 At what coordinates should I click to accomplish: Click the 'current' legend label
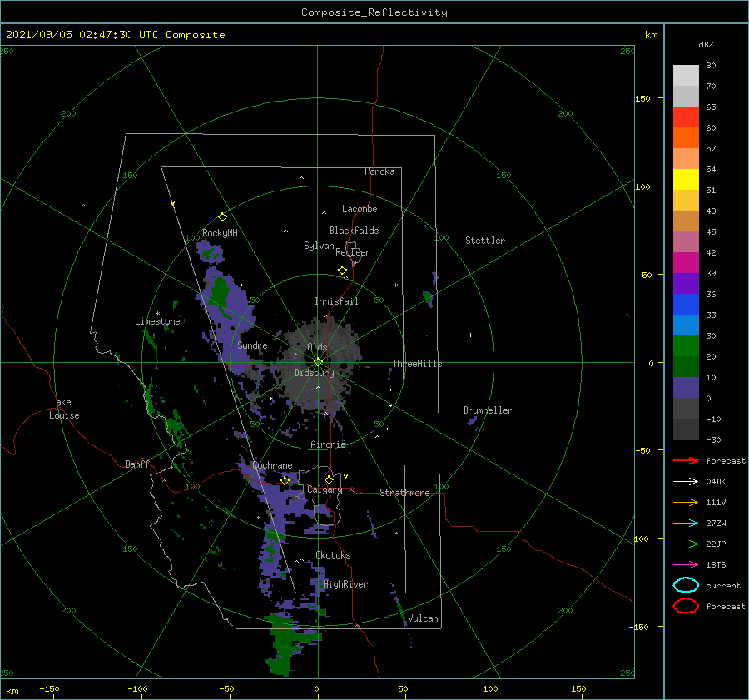pyautogui.click(x=723, y=586)
